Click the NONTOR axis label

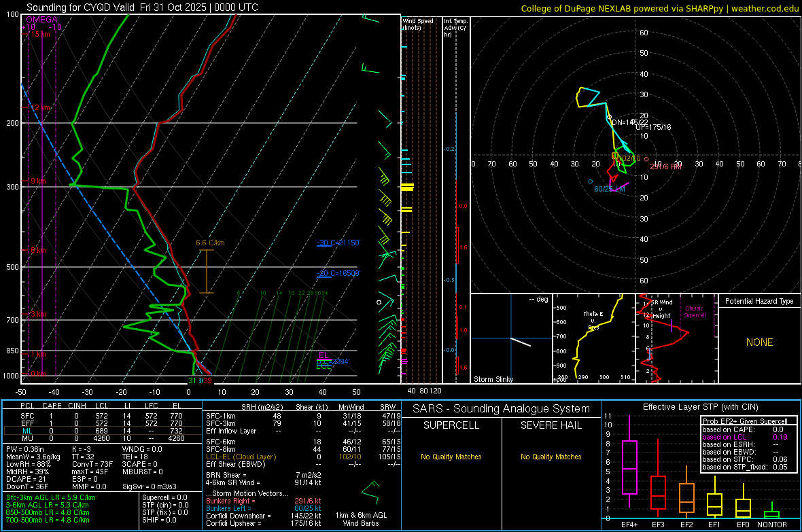tap(772, 525)
